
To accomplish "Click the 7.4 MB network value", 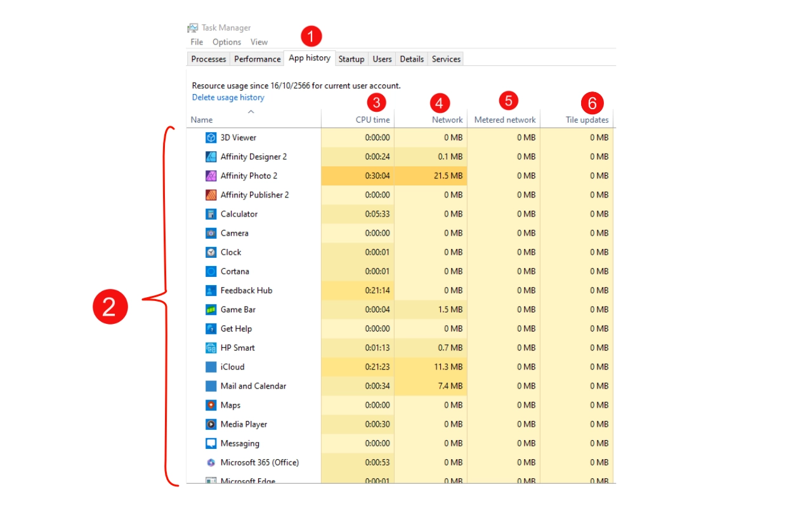I will coord(450,386).
